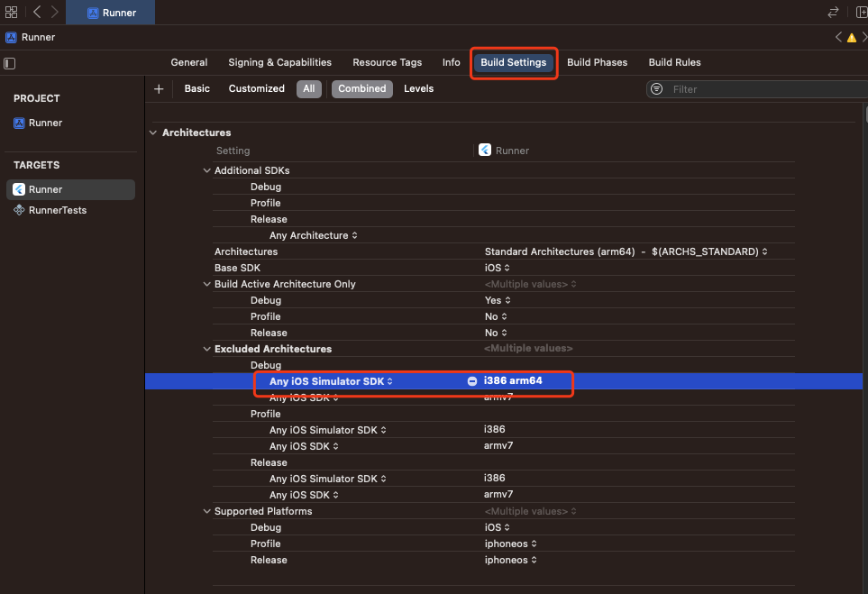The width and height of the screenshot is (868, 594).
Task: Go forward with the right navigation arrow
Action: 55,12
